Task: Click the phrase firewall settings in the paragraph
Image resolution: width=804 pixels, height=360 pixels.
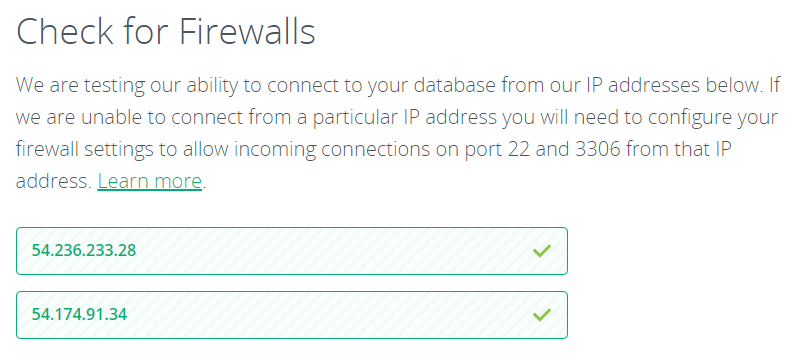Action: click(85, 149)
